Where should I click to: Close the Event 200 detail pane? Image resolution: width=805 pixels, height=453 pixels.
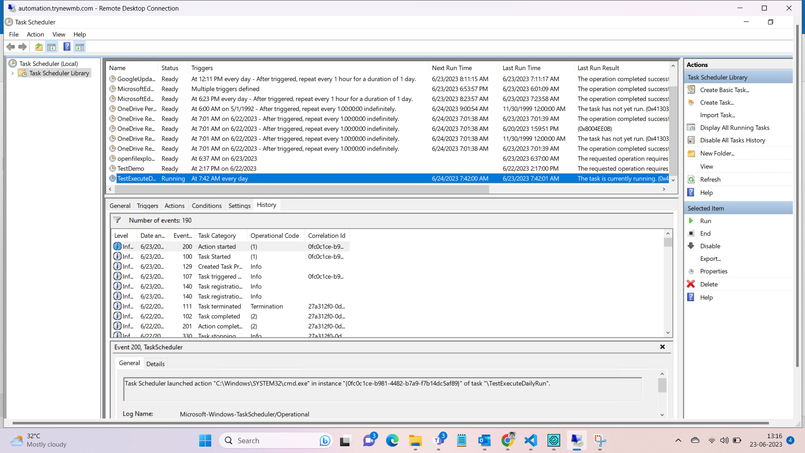point(662,347)
